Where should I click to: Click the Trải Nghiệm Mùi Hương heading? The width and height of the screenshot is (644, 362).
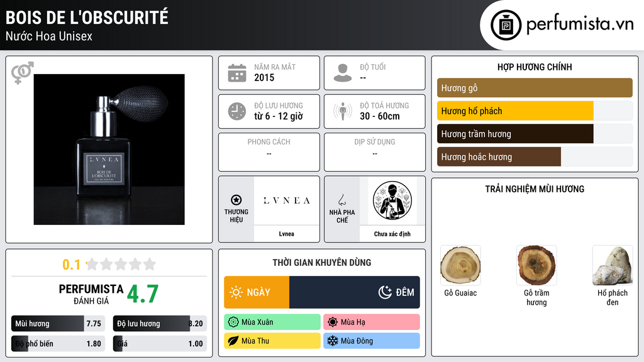[x=535, y=189]
